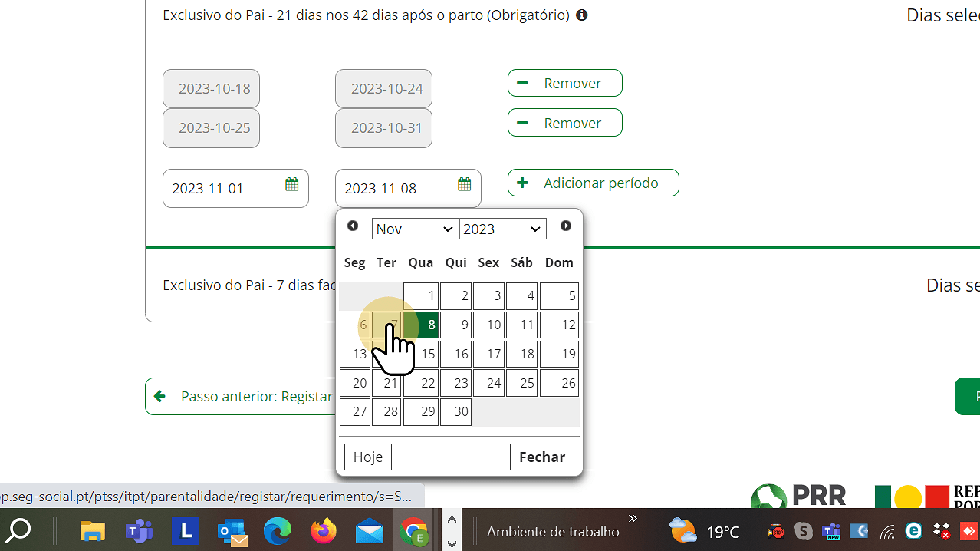Advance to next month in calendar
The image size is (980, 551).
566,226
